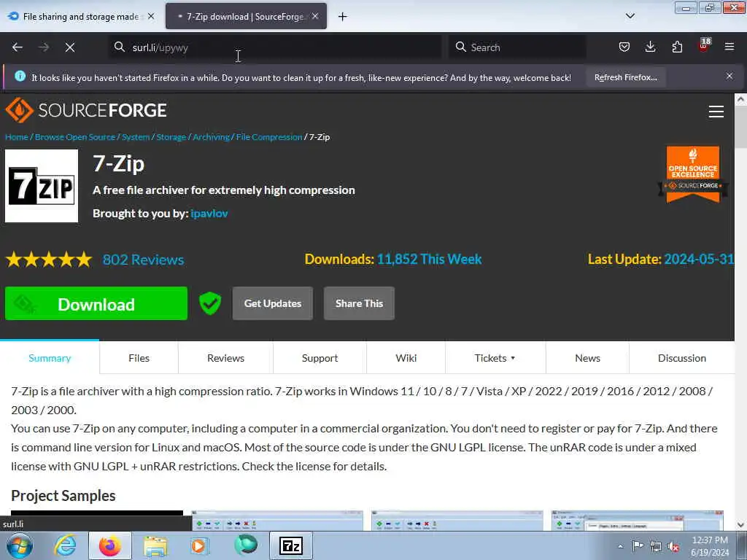747x560 pixels.
Task: Expand the Tickets dropdown tab
Action: 495,358
